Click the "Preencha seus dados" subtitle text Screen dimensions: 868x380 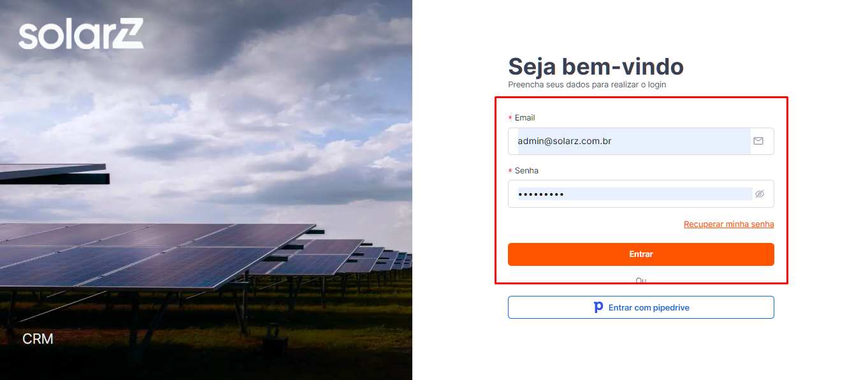(586, 84)
